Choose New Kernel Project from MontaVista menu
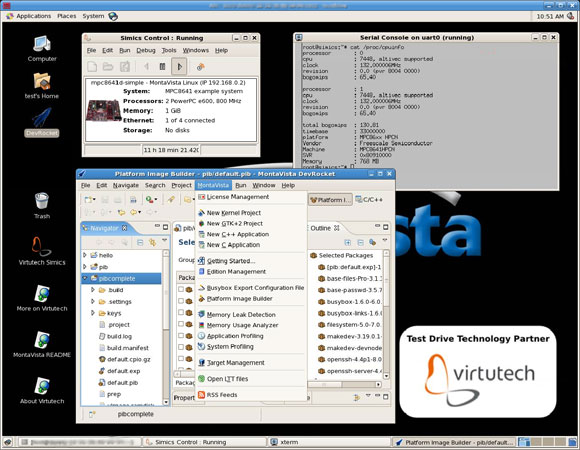This screenshot has width=580, height=450. pyautogui.click(x=233, y=213)
